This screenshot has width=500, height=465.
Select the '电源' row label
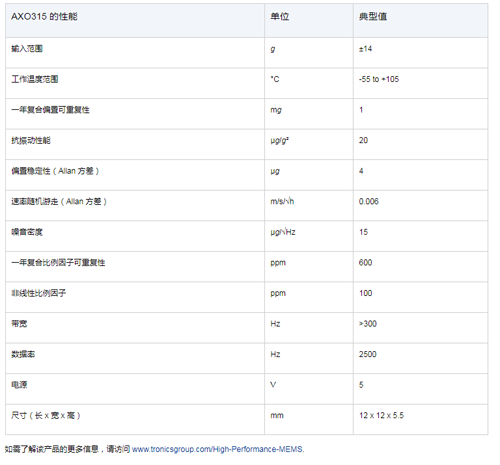tap(19, 385)
